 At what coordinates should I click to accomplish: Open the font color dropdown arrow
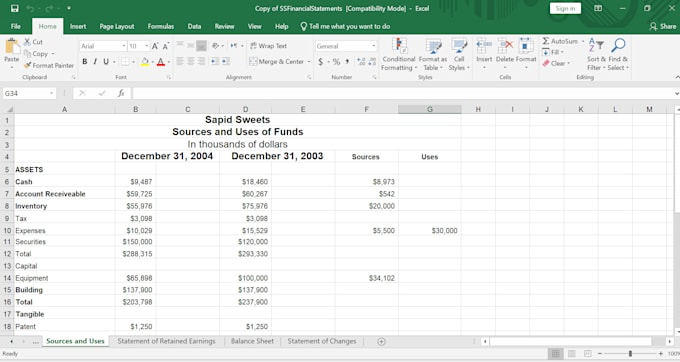click(169, 62)
